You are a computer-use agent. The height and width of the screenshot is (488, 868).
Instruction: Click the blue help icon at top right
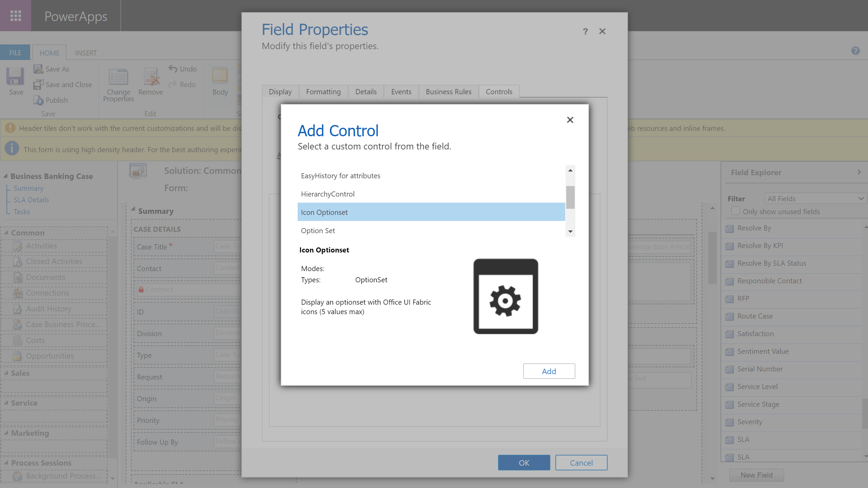(x=855, y=51)
